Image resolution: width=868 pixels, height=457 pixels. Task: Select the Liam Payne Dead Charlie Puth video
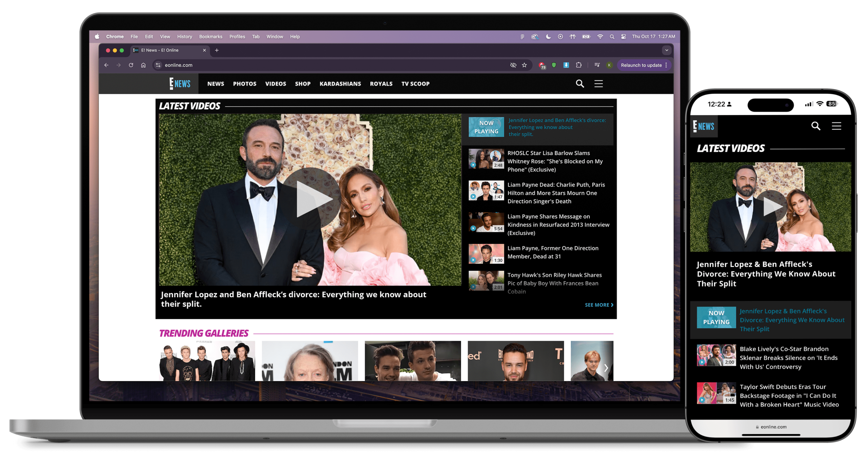click(540, 192)
